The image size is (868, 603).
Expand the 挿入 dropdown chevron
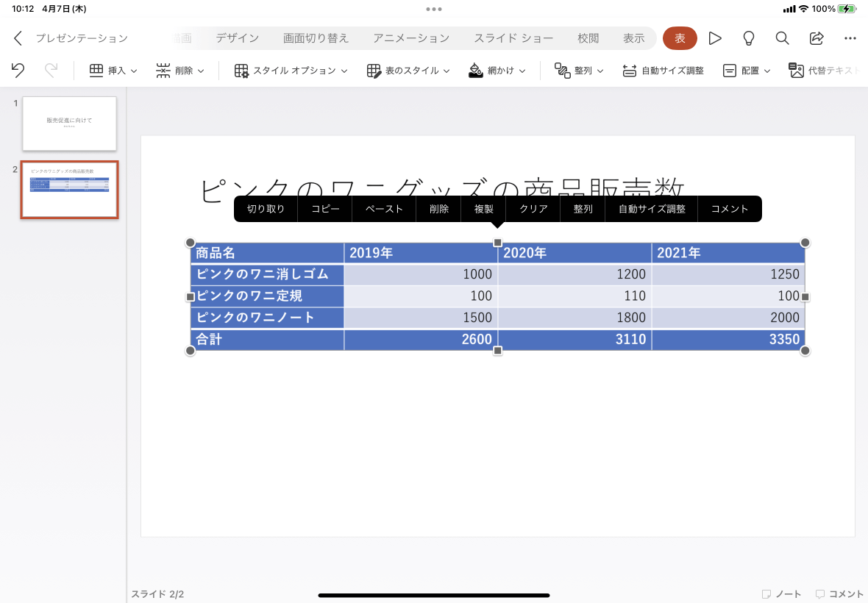(x=134, y=71)
